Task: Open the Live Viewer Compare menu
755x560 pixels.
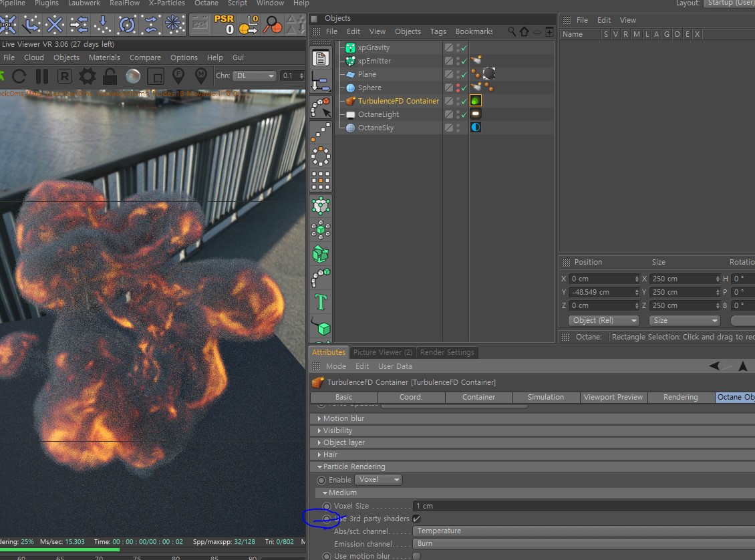Action: click(145, 57)
